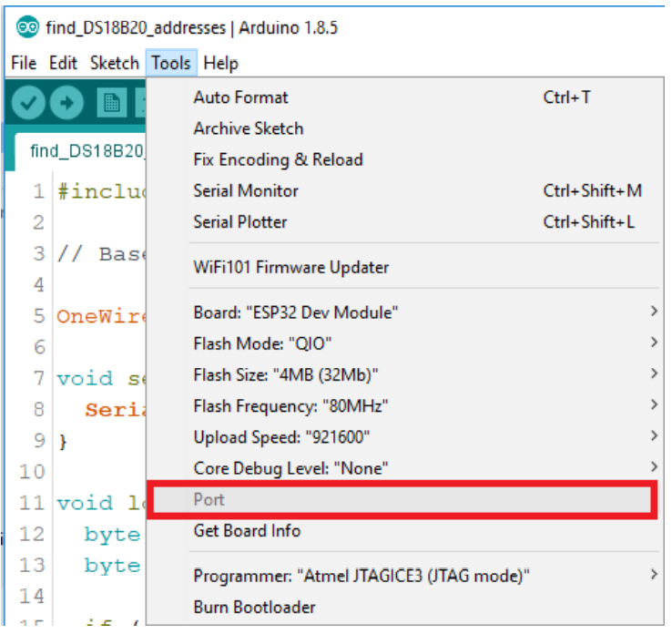Click the "// Base" comment on line 3
672x634 pixels.
[101, 254]
